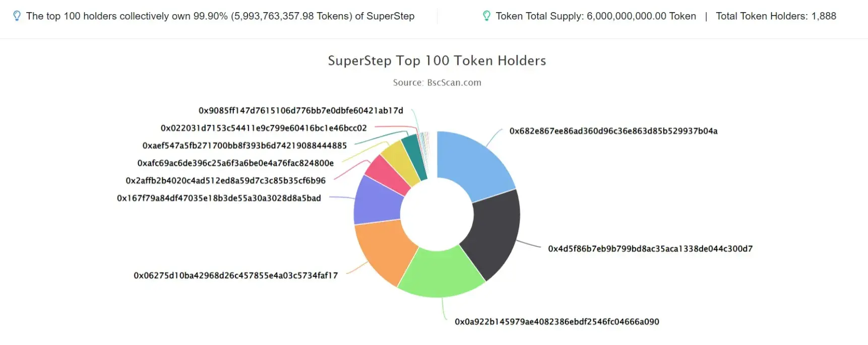Open the BscScan.com source link
The width and height of the screenshot is (868, 345).
tap(454, 83)
